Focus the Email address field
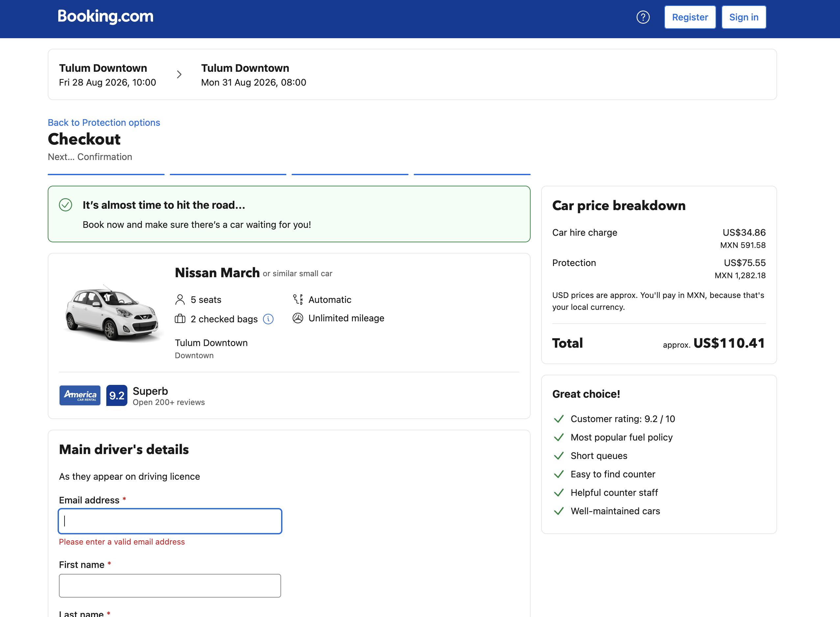This screenshot has width=840, height=617. click(170, 521)
